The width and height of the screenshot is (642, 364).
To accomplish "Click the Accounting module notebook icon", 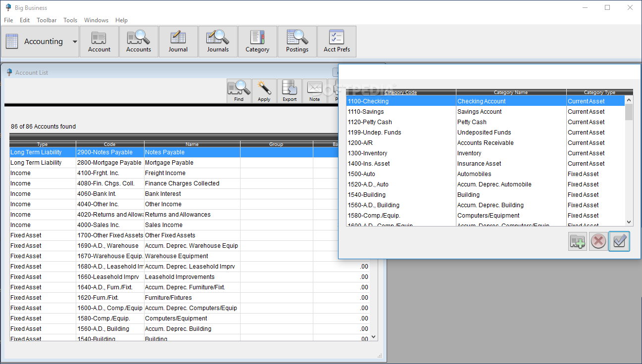I will click(x=12, y=42).
